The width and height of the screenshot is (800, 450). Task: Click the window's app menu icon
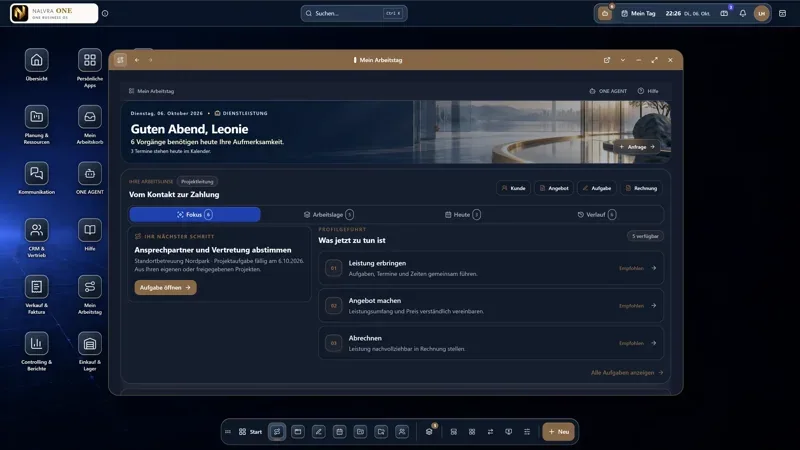(x=120, y=60)
